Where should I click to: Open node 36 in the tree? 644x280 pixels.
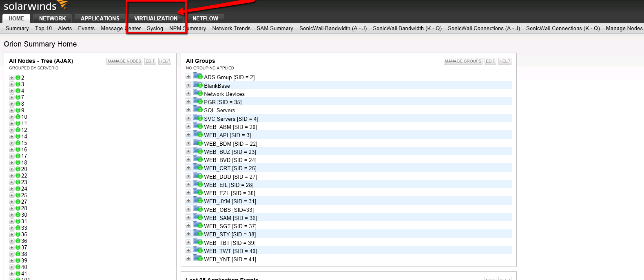click(24, 241)
